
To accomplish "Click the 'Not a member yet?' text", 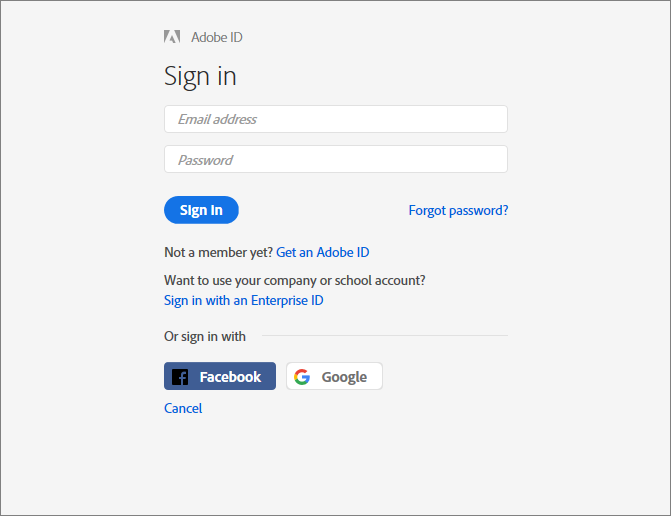I will (x=218, y=252).
